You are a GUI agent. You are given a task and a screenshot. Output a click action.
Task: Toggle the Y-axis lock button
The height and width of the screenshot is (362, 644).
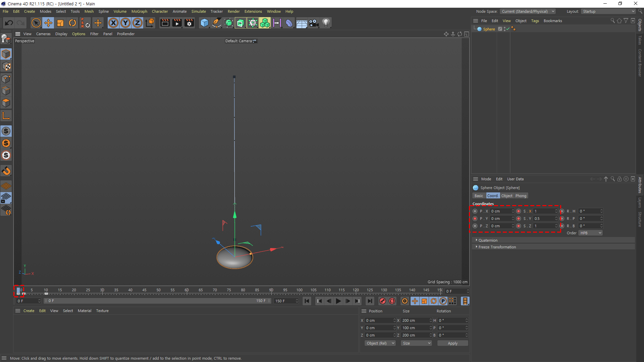tap(125, 23)
